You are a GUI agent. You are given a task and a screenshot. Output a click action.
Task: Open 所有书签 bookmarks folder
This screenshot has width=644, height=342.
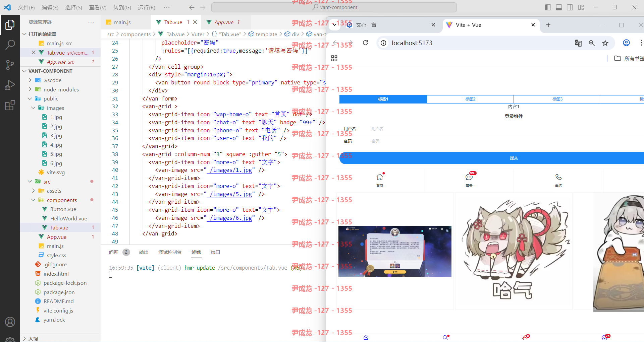pyautogui.click(x=629, y=58)
